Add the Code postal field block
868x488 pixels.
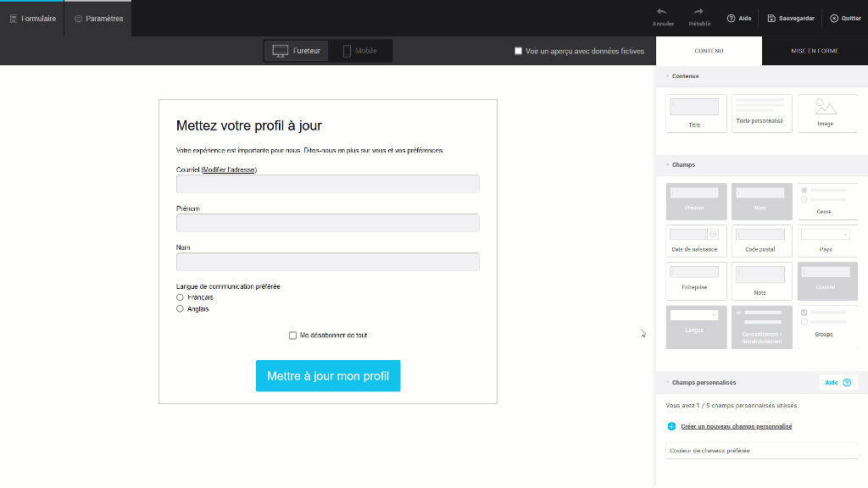pyautogui.click(x=760, y=240)
